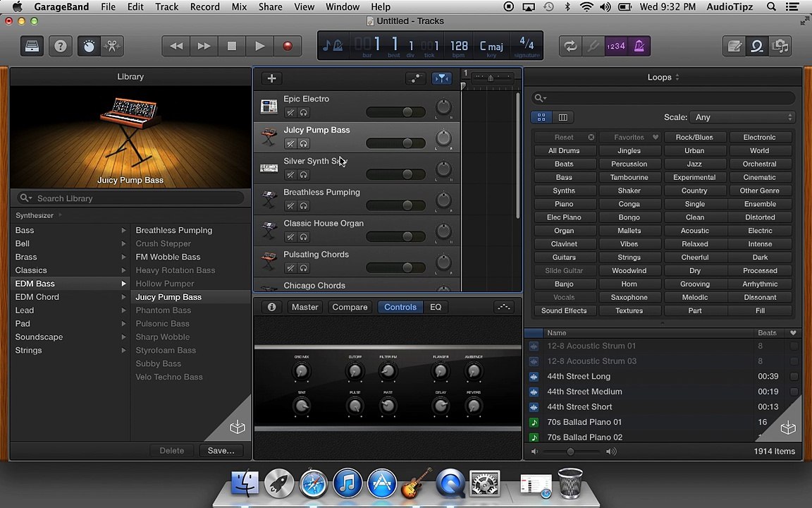Viewport: 812px width, 508px height.
Task: Click the Save... button in Library
Action: [221, 450]
